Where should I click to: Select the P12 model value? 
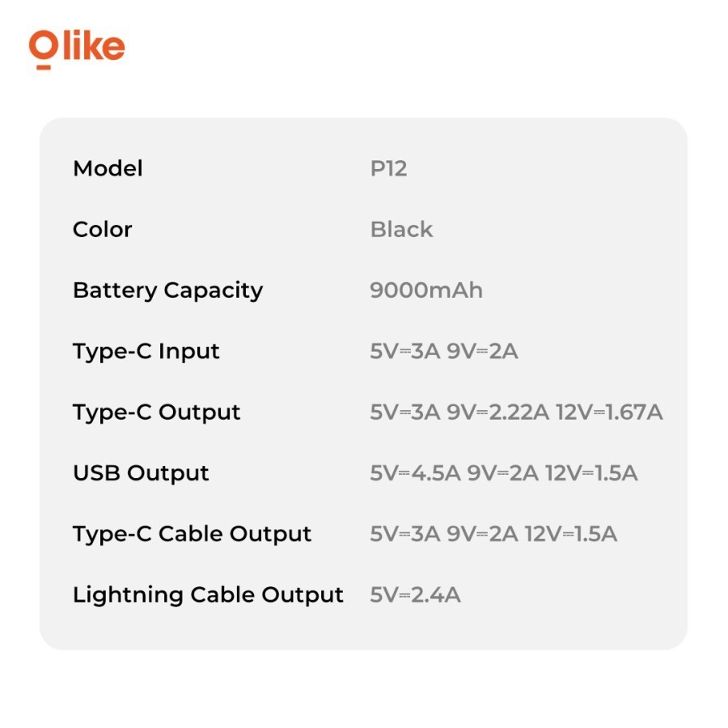(388, 168)
